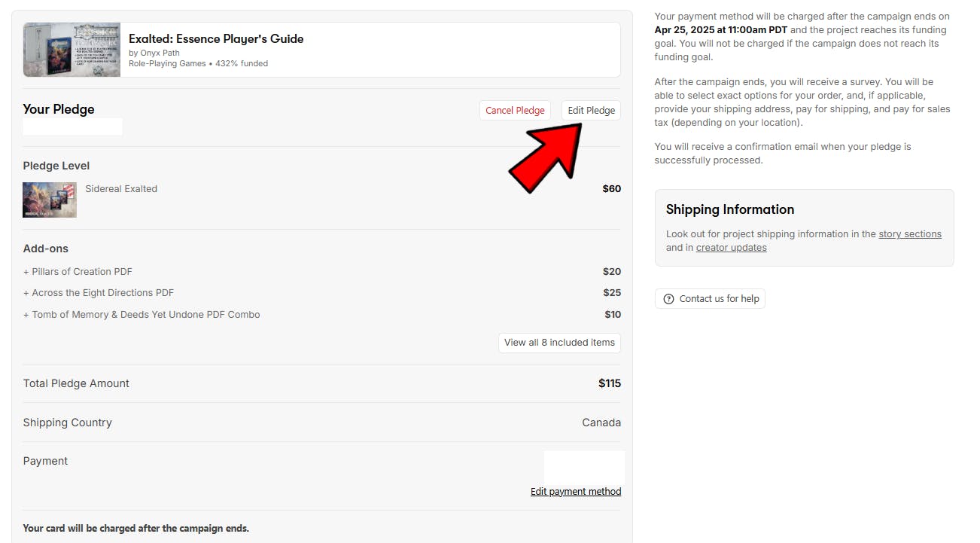
Task: Click the Sidereal Exalted pledge level name
Action: [x=121, y=189]
